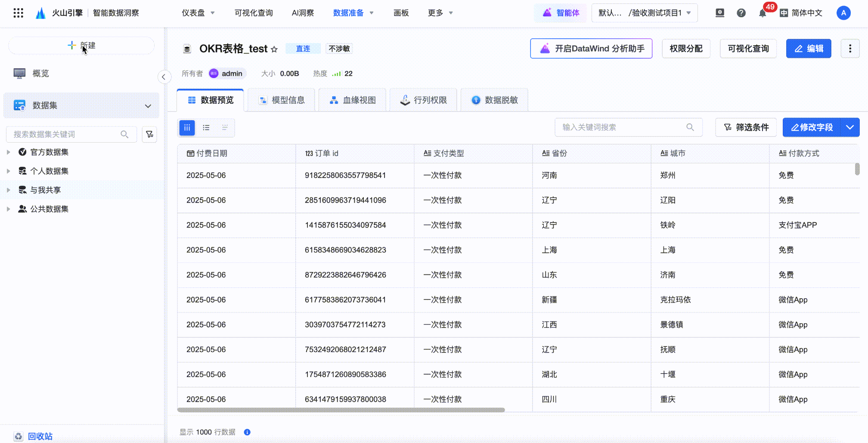
Task: Open the help question mark icon
Action: click(741, 13)
